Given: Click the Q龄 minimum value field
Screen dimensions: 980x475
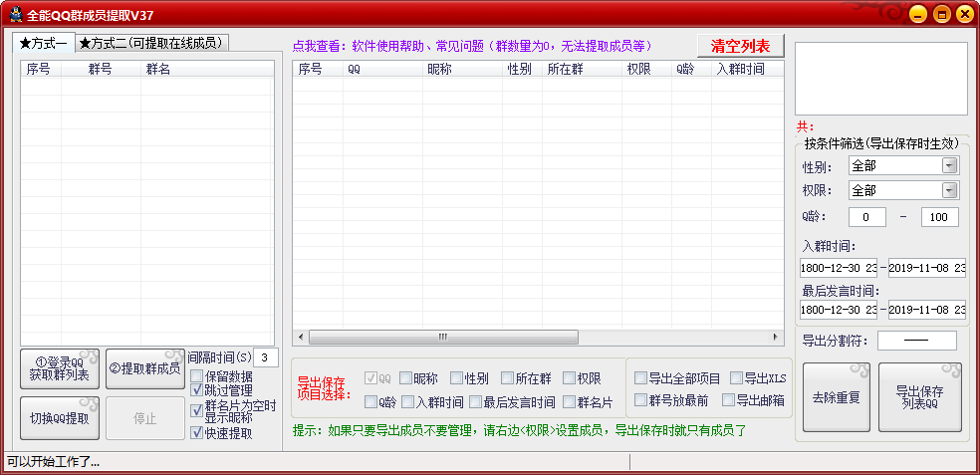Looking at the screenshot, I should [866, 217].
